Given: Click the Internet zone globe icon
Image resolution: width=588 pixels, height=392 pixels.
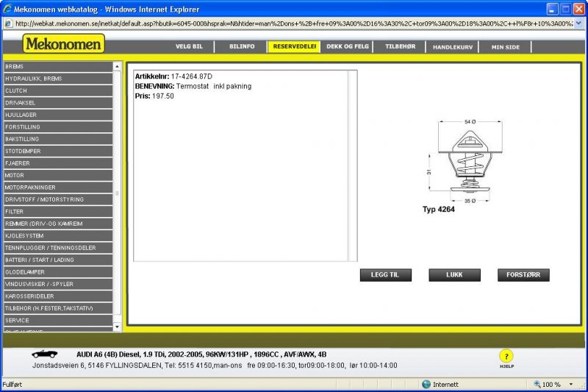Looking at the screenshot, I should (426, 385).
